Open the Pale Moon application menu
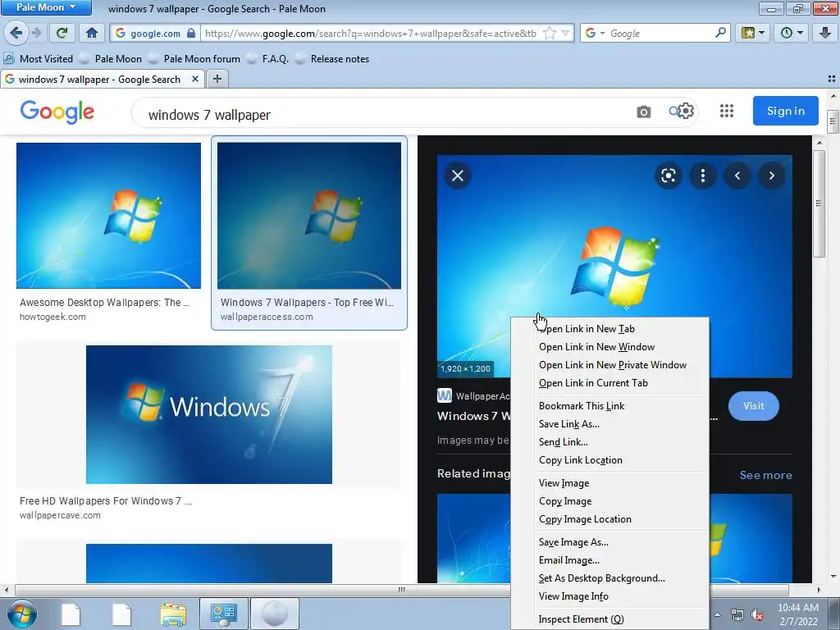The image size is (840, 630). click(46, 7)
